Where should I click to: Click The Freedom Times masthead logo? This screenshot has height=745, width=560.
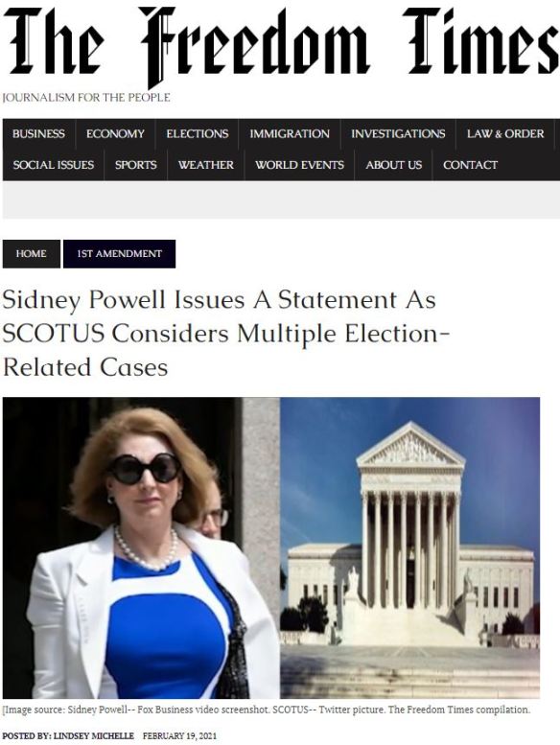(x=280, y=45)
